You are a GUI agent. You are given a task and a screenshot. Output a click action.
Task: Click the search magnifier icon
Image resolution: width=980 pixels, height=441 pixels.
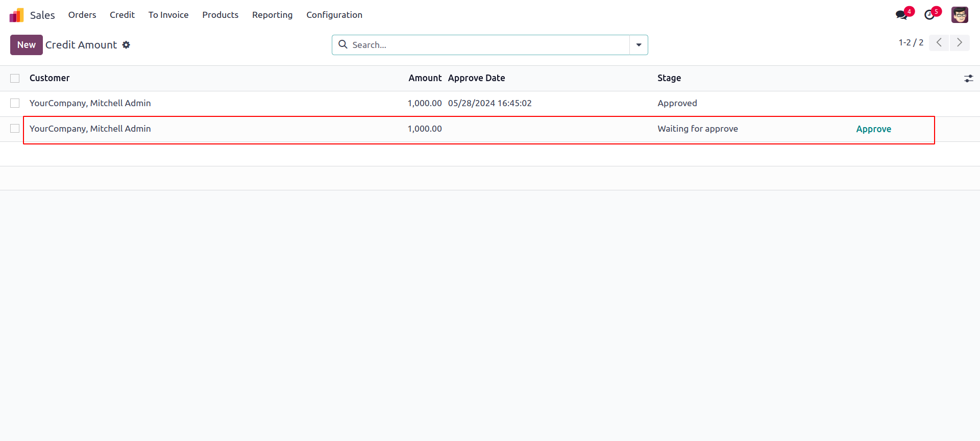(x=343, y=45)
